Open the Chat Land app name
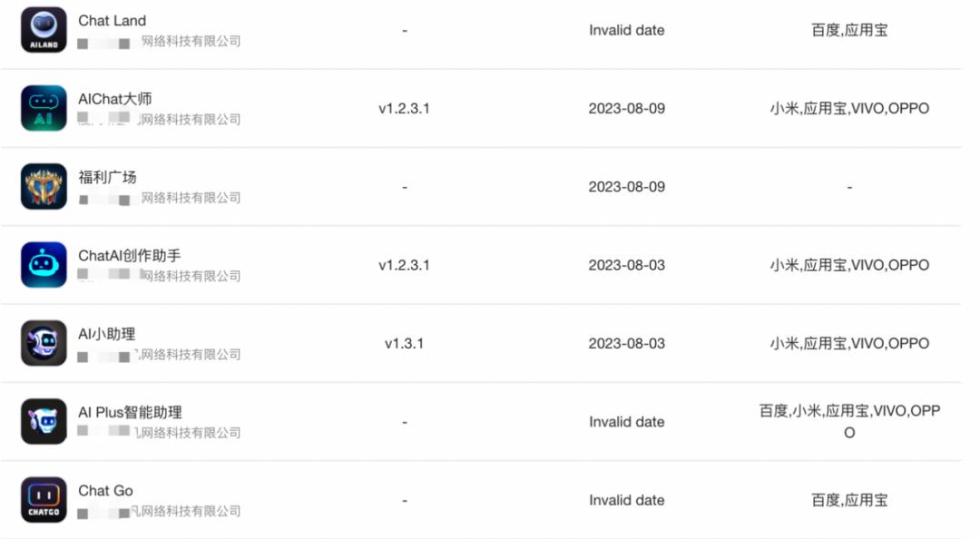This screenshot has width=980, height=539. point(112,21)
